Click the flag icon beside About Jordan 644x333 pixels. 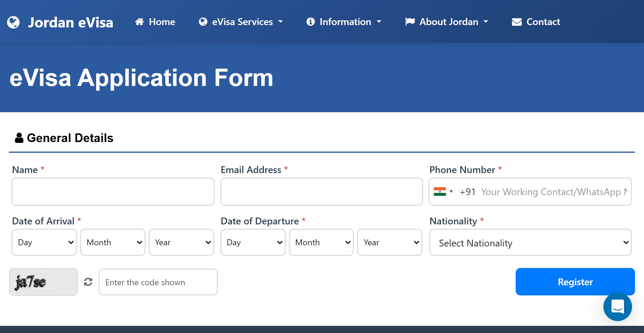click(x=410, y=22)
